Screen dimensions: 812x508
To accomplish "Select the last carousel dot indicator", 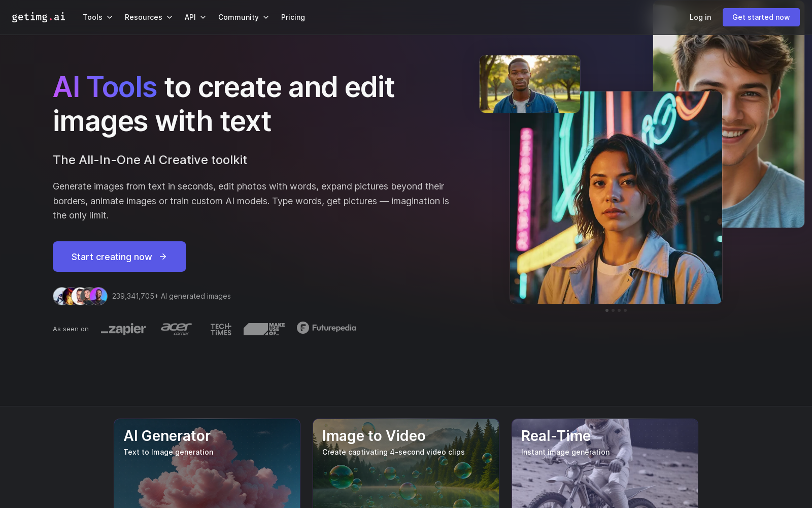I will pos(625,310).
